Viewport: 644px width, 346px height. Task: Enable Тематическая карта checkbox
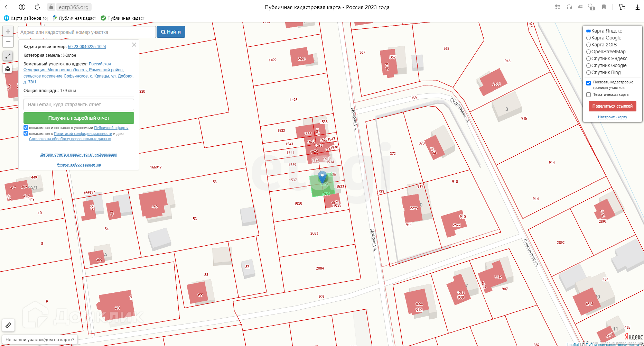(588, 94)
